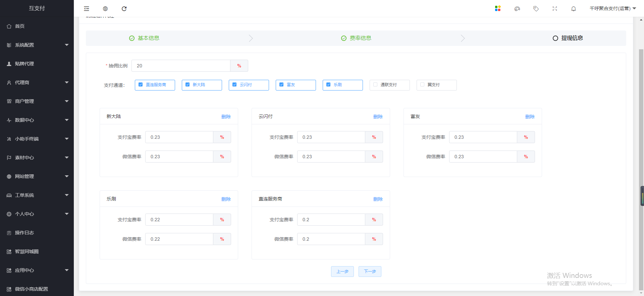Click the tag icon in header
The image size is (644, 296).
tap(536, 9)
